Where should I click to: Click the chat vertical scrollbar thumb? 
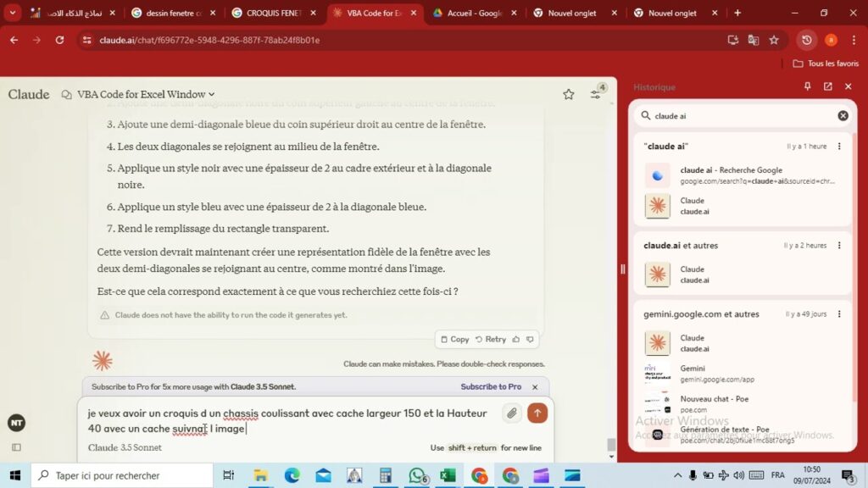(611, 444)
